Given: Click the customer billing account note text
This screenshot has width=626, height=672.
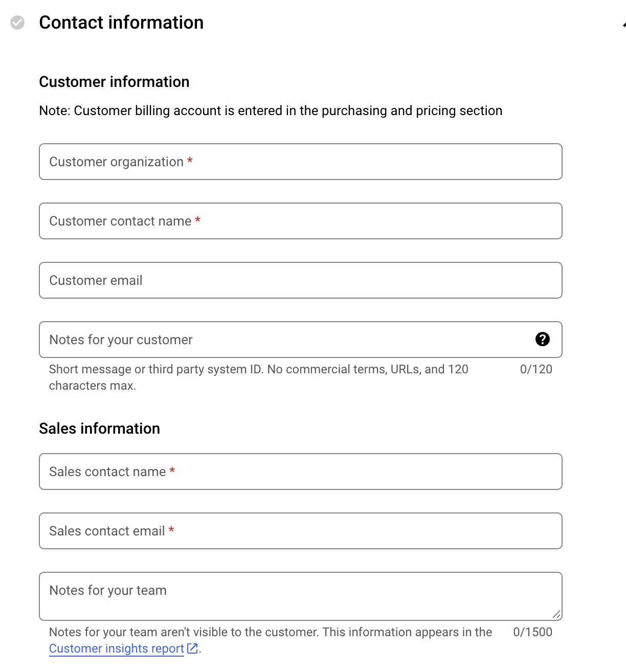Looking at the screenshot, I should tap(271, 110).
